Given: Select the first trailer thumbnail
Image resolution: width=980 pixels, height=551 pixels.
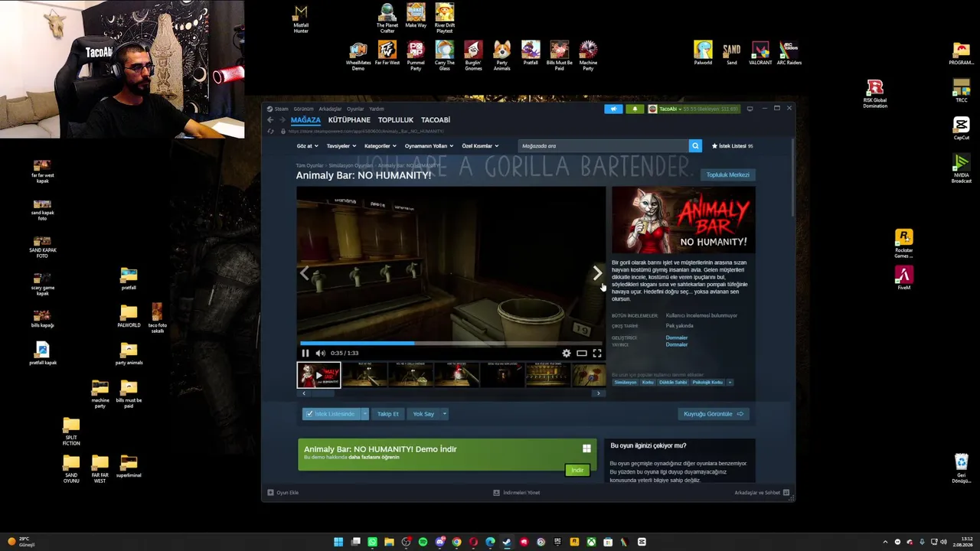Looking at the screenshot, I should click(318, 375).
